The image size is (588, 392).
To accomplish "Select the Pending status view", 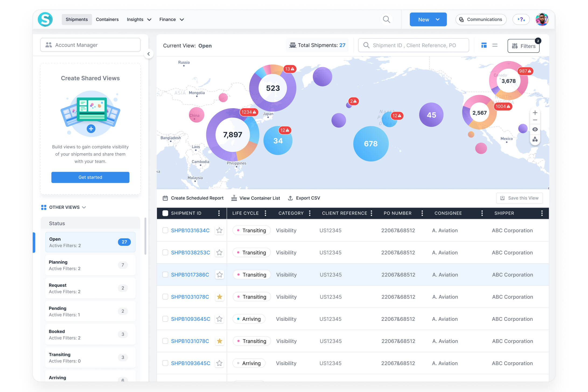I will [90, 311].
